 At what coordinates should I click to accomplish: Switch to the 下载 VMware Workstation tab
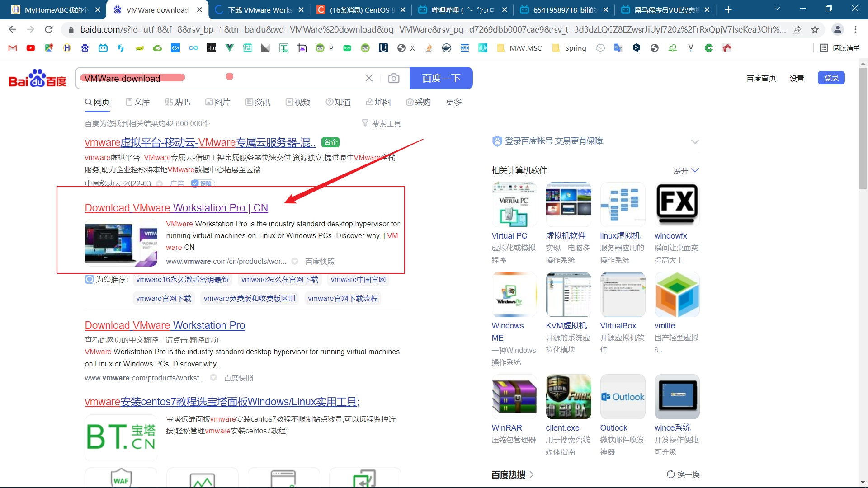pyautogui.click(x=259, y=9)
